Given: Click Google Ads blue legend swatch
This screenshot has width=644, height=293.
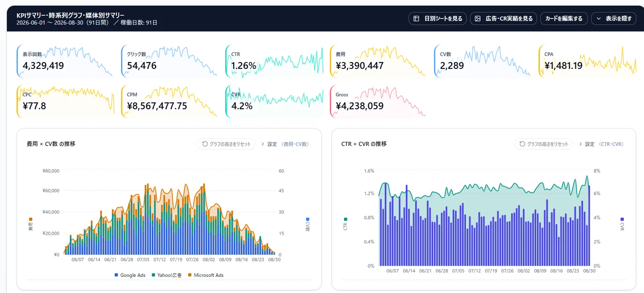Looking at the screenshot, I should (116, 275).
